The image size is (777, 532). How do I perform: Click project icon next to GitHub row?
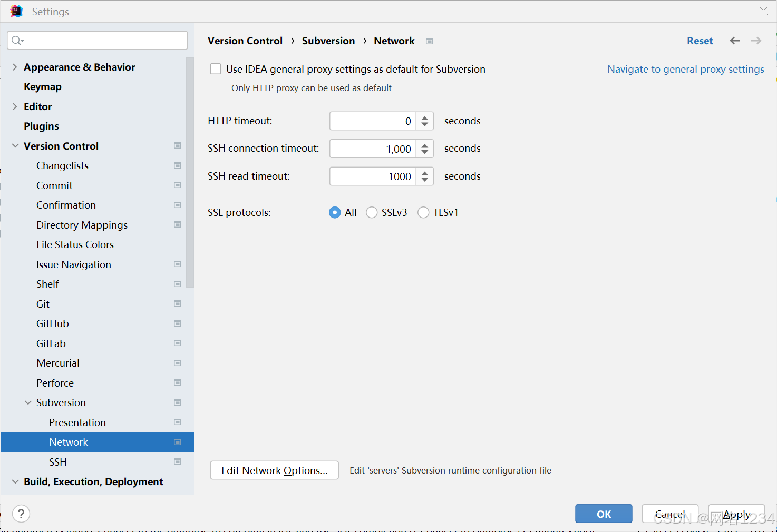coord(178,323)
